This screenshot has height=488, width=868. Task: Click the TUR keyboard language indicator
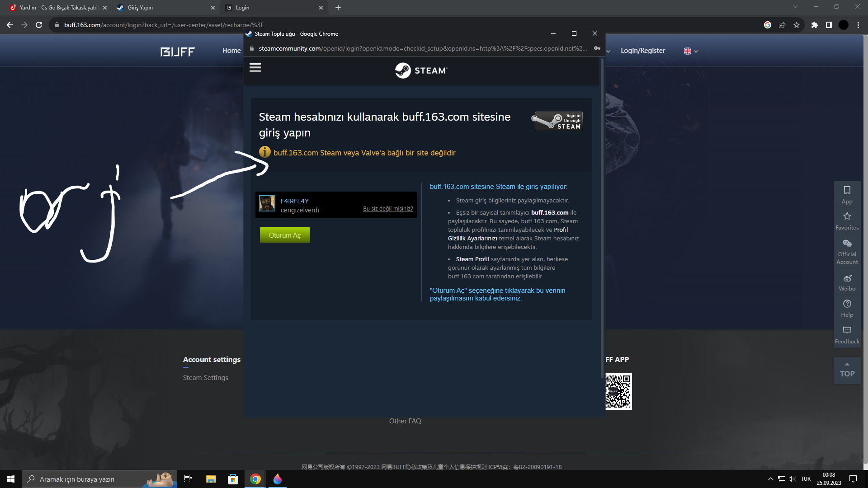click(x=806, y=479)
